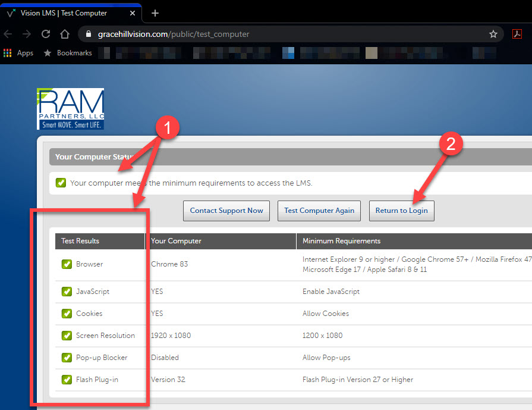Click the Minimum Requirements column header
The width and height of the screenshot is (532, 410).
[x=414, y=241]
